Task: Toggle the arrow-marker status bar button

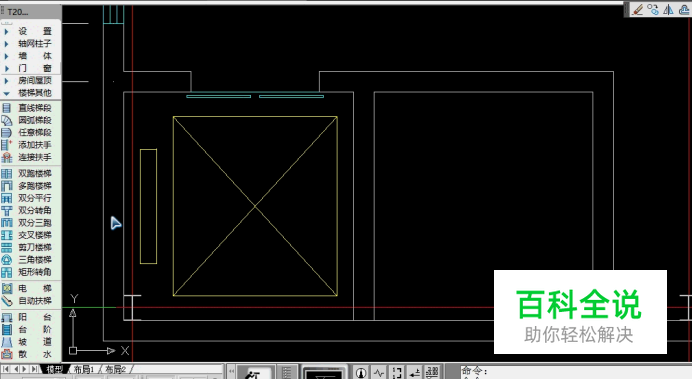Action: pos(414,373)
